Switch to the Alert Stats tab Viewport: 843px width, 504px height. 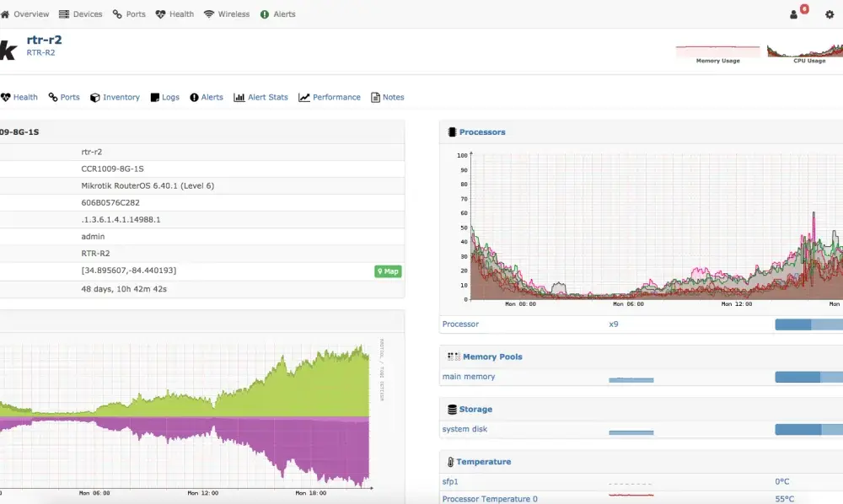[268, 97]
